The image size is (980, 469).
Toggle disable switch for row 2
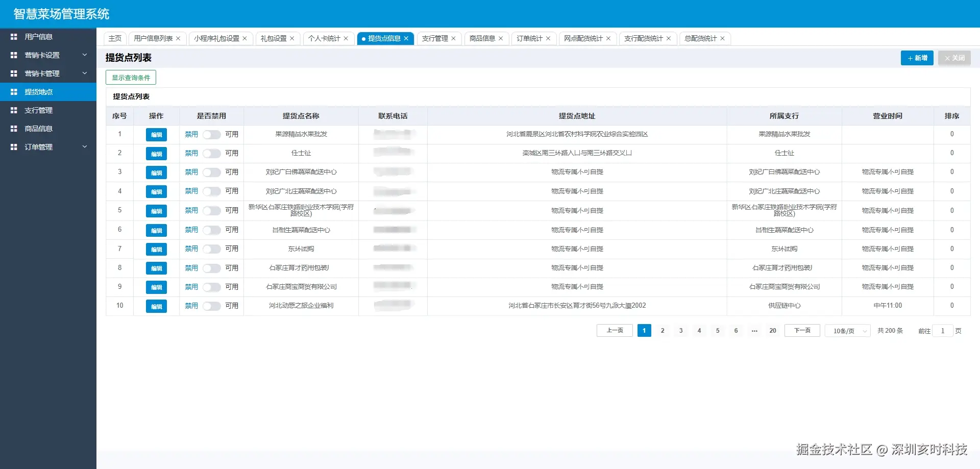[211, 154]
